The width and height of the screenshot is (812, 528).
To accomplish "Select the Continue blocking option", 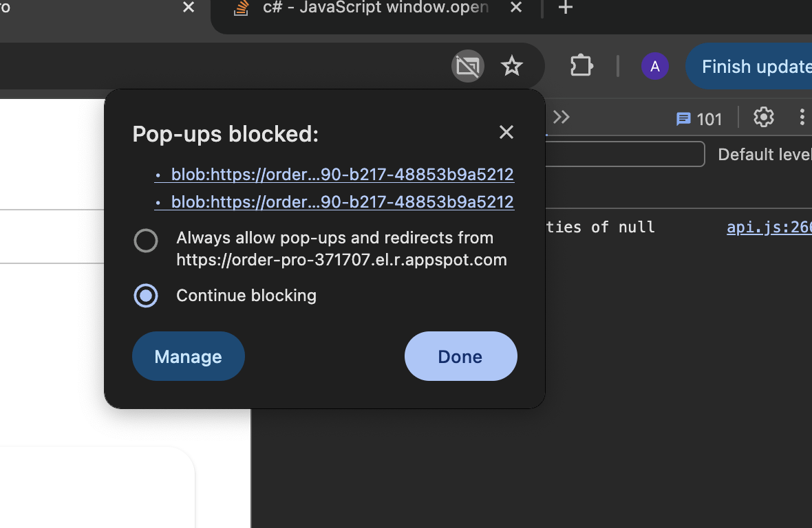I will [146, 296].
